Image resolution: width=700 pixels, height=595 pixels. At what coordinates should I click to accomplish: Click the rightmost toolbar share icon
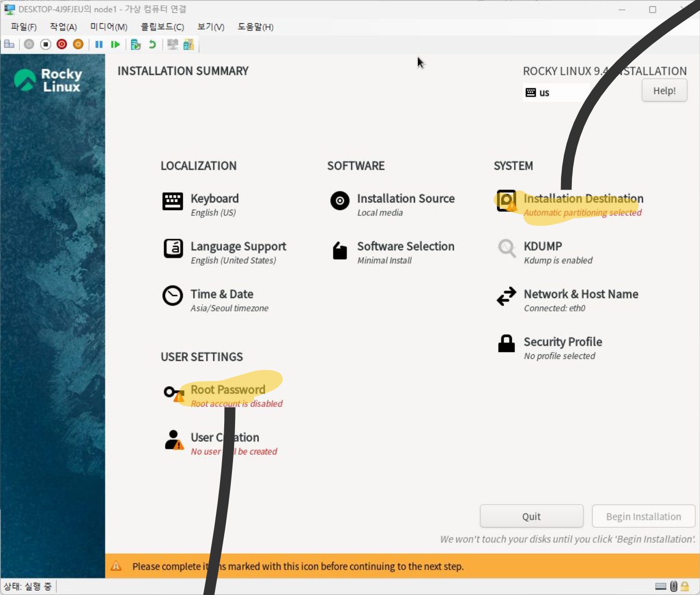pos(189,44)
